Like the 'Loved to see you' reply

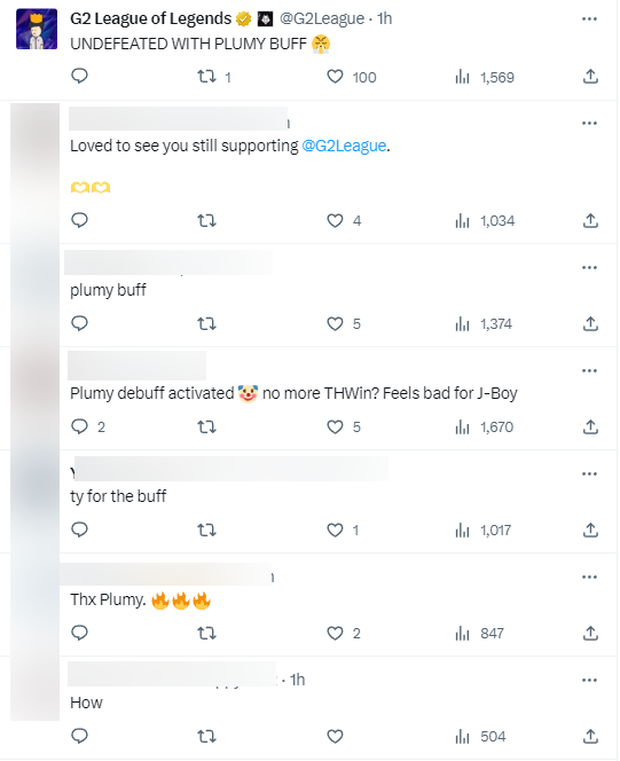(x=336, y=220)
